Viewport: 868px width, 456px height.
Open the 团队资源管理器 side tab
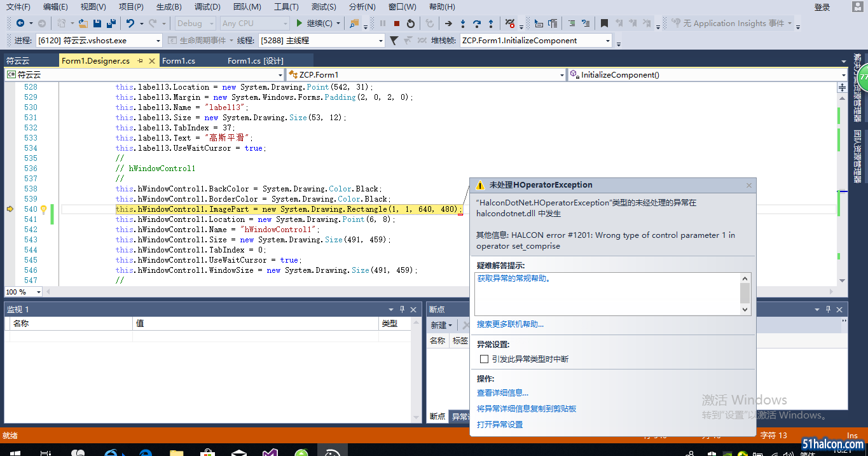point(858,156)
